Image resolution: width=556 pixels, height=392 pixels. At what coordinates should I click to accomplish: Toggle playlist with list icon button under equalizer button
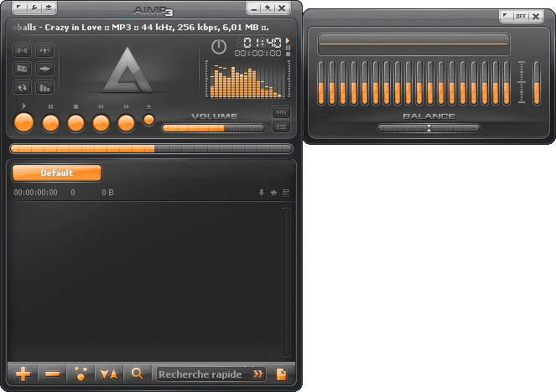[281, 126]
